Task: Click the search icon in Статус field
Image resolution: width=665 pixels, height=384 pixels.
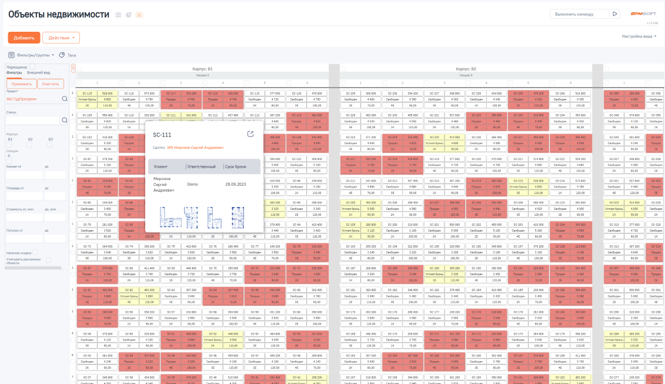Action: click(x=64, y=120)
